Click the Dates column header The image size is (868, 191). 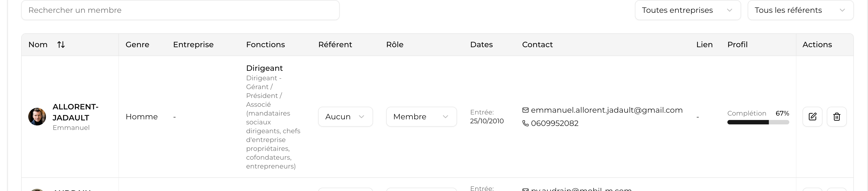point(481,44)
